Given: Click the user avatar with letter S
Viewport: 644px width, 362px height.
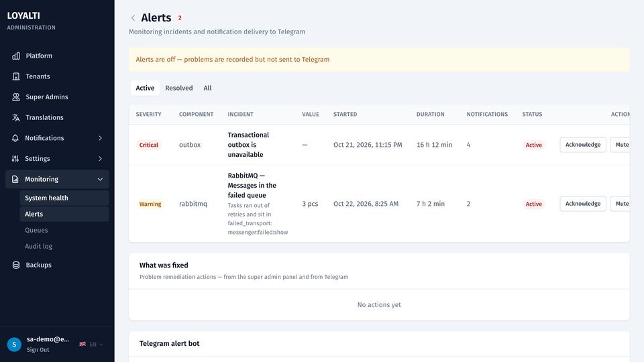Looking at the screenshot, I should tap(14, 345).
